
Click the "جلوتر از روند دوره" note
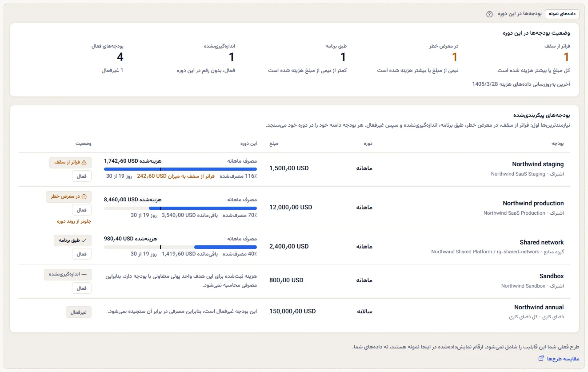coord(74,221)
